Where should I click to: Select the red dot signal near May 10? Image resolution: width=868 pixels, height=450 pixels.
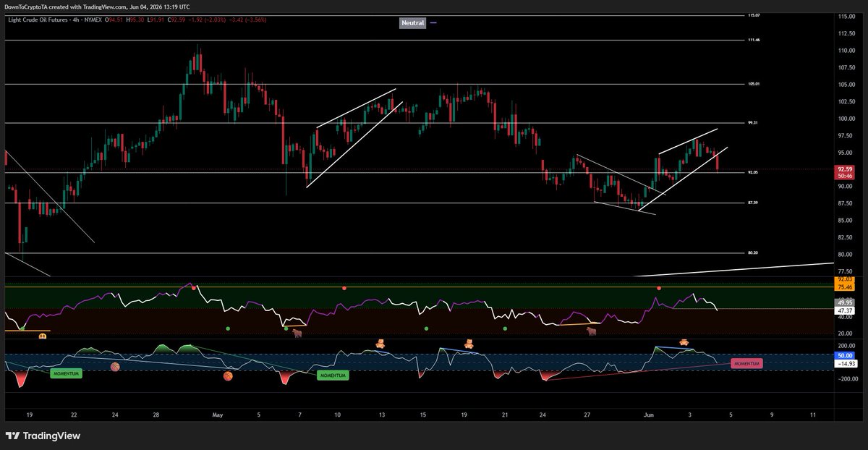(344, 288)
